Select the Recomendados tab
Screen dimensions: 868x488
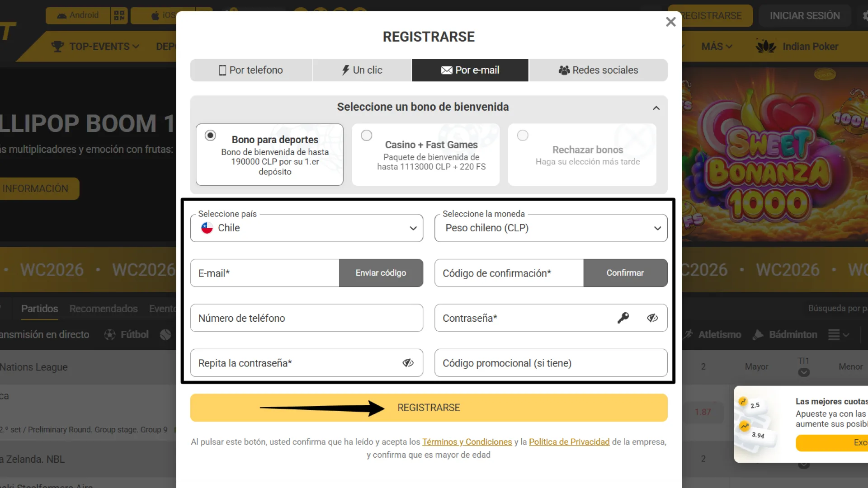tap(104, 309)
